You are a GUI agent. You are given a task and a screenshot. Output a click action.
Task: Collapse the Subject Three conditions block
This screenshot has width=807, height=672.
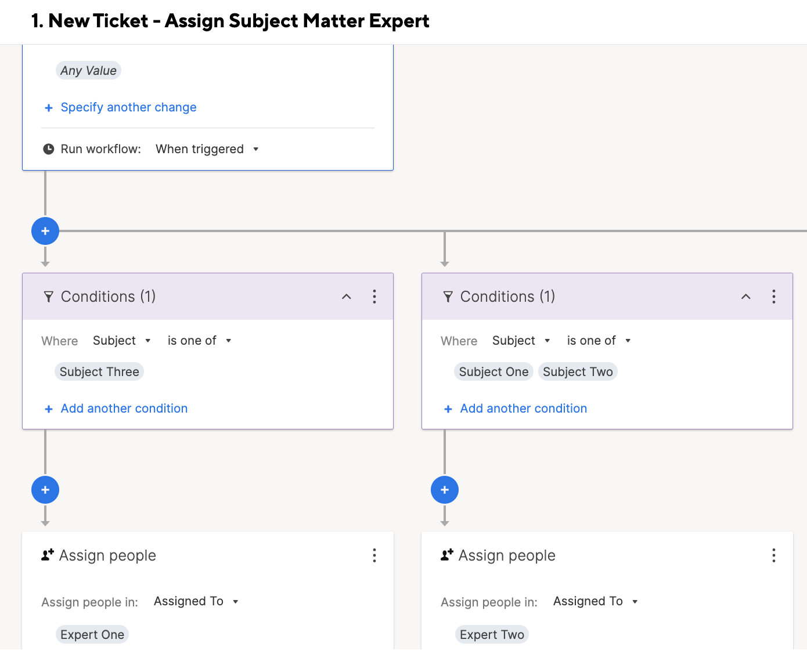tap(347, 297)
